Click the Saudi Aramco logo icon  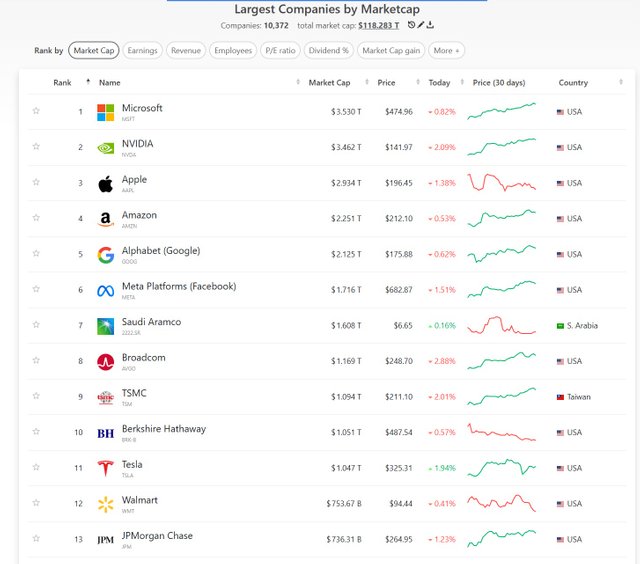click(105, 326)
